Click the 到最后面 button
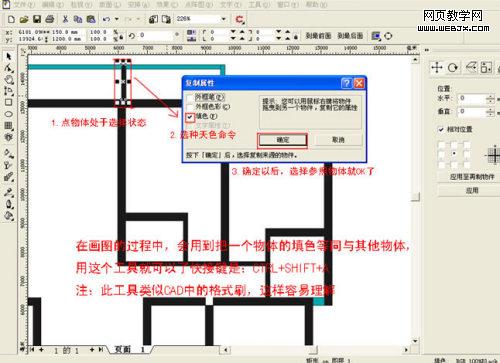The height and width of the screenshot is (363, 500). point(350,36)
